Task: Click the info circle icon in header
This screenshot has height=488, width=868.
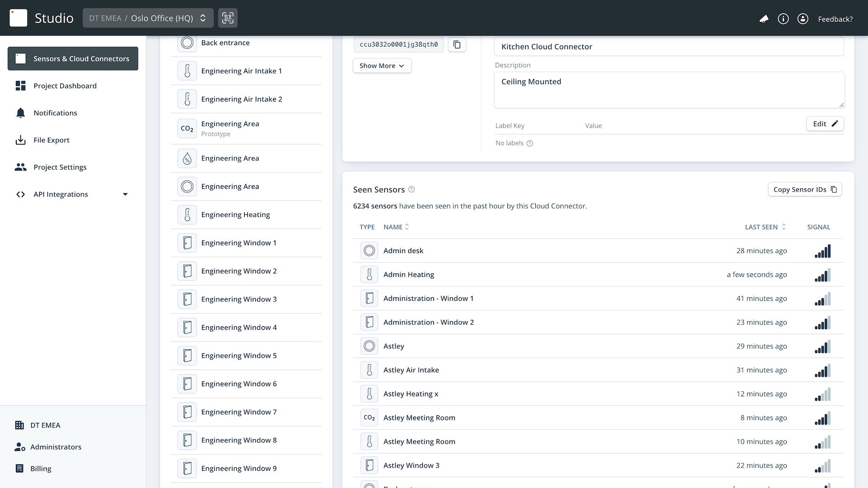Action: pos(783,19)
